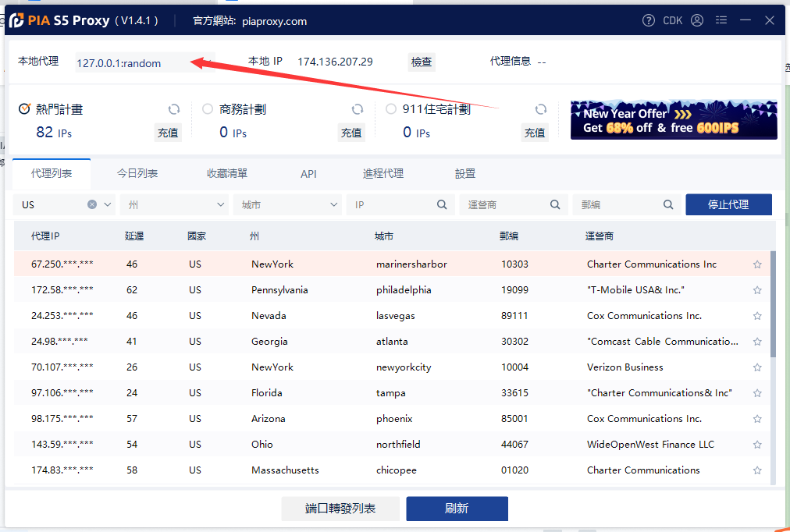Click the 延遲 column header
This screenshot has width=790, height=532.
coord(134,236)
